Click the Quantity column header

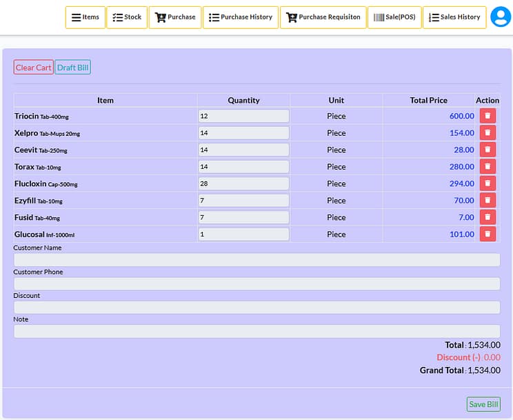click(x=243, y=100)
